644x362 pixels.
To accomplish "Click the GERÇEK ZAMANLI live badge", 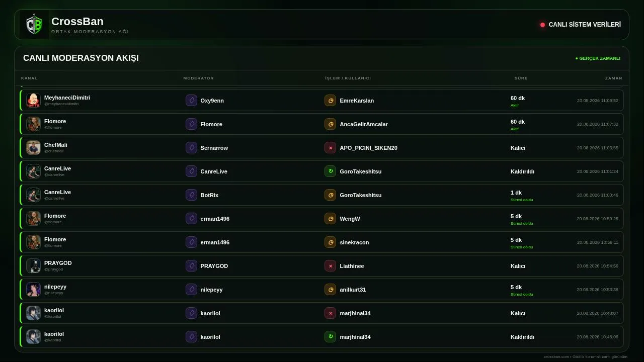I will click(598, 58).
